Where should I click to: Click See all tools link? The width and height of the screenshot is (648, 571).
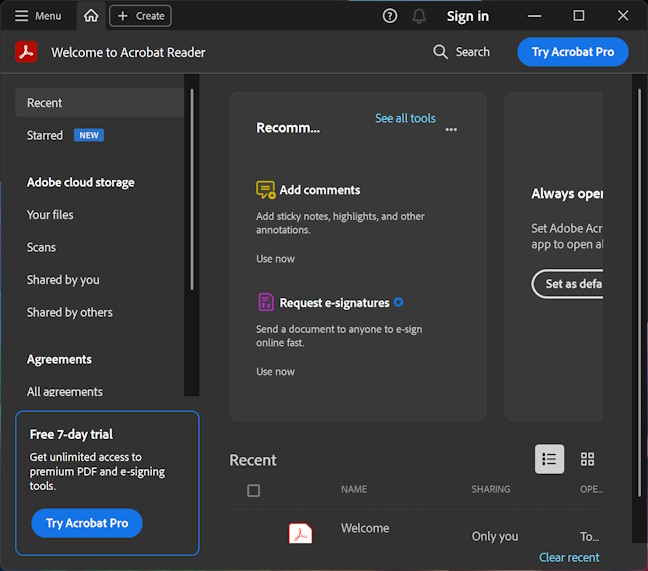[x=405, y=118]
